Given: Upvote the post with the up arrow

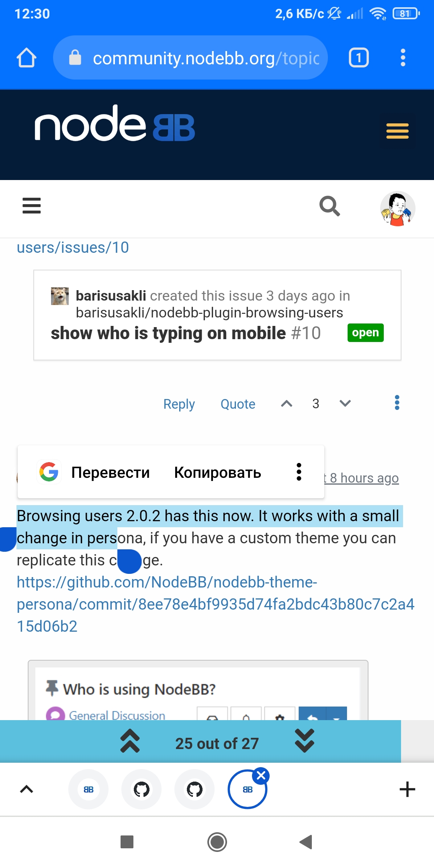Looking at the screenshot, I should 286,403.
